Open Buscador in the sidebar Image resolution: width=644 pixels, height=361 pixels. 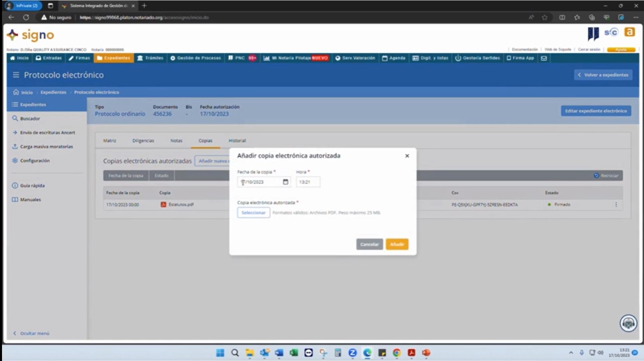[30, 119]
